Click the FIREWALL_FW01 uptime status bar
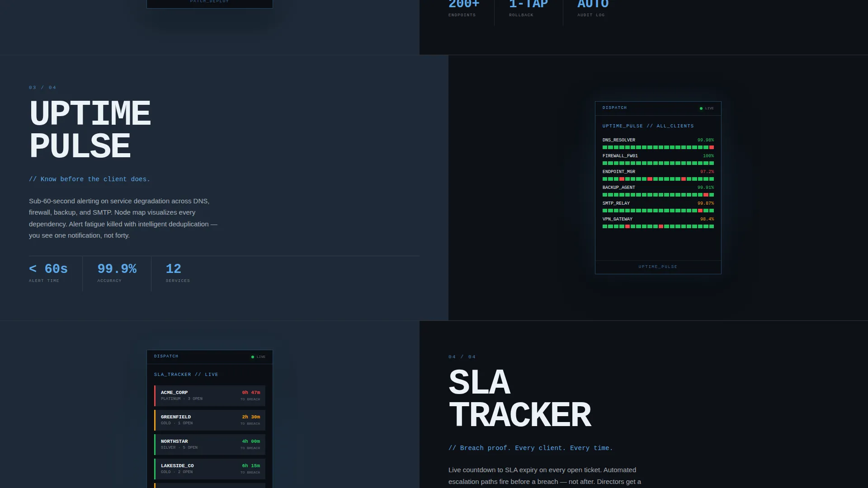This screenshot has width=868, height=488. point(658,164)
